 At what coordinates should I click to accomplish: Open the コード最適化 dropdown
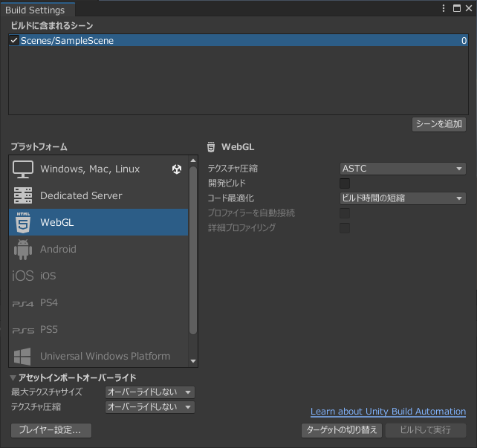tap(403, 198)
